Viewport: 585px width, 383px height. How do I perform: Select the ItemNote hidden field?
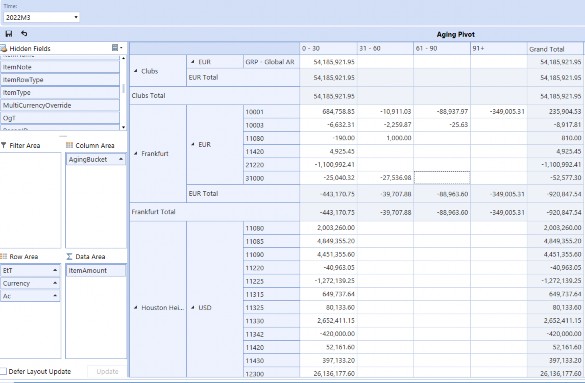[x=60, y=67]
